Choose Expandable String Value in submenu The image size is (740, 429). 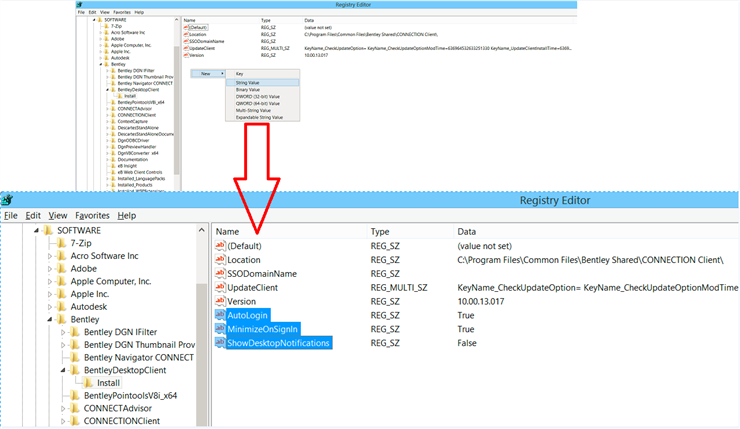(262, 118)
